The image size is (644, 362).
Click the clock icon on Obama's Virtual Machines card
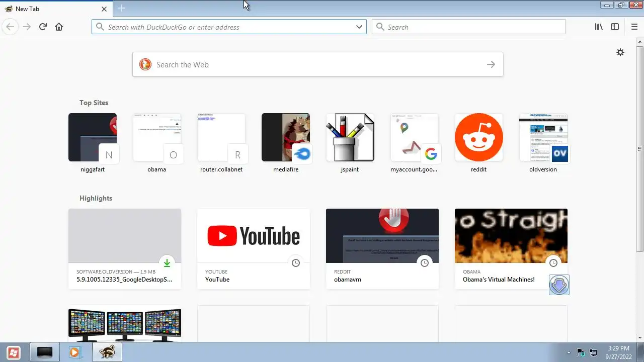[553, 263]
